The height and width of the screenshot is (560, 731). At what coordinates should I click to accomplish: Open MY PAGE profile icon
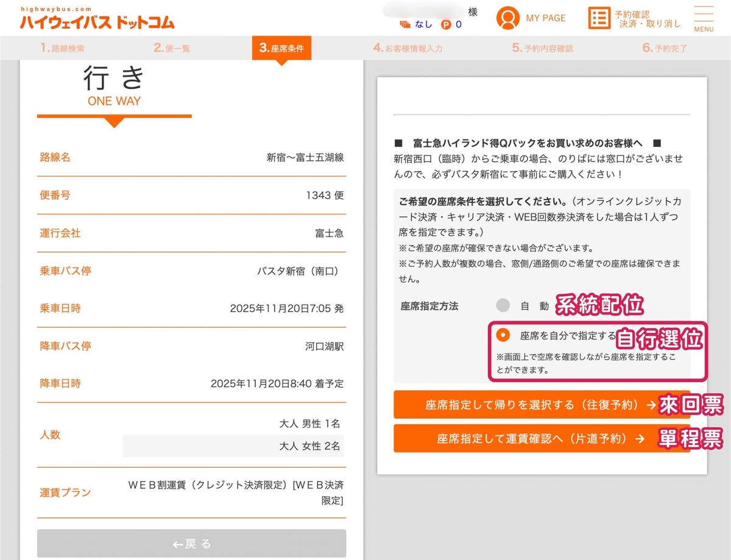coord(508,18)
